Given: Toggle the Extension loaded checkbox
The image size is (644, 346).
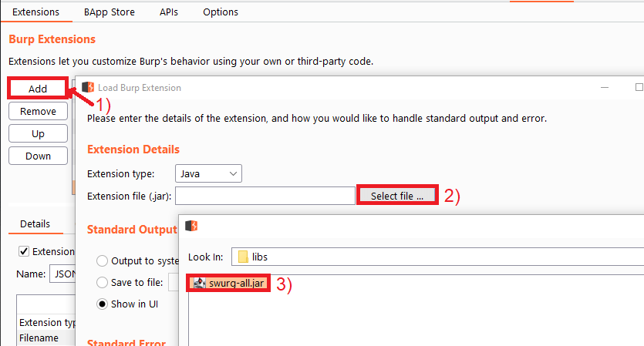Looking at the screenshot, I should click(24, 251).
